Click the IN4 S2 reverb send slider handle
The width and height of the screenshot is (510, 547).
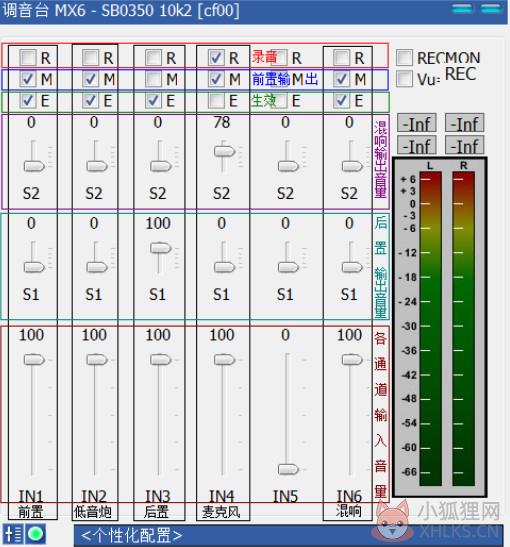point(224,152)
